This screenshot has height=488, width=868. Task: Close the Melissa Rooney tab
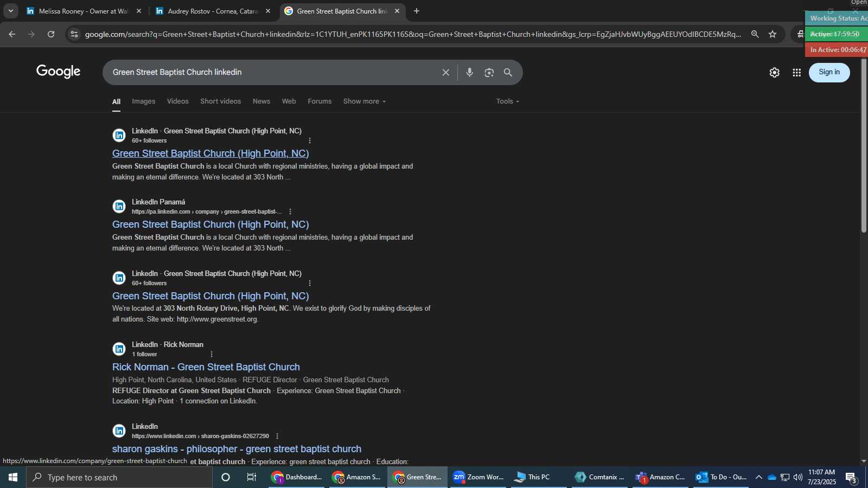click(139, 11)
